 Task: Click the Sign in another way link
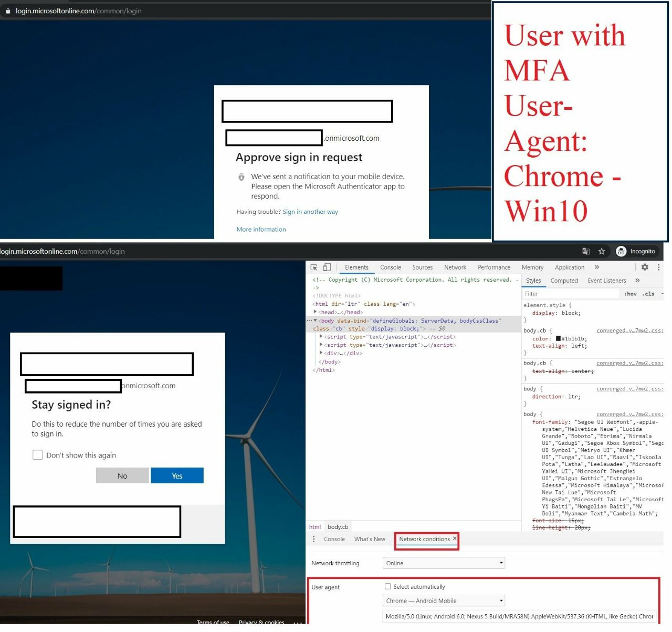(310, 212)
